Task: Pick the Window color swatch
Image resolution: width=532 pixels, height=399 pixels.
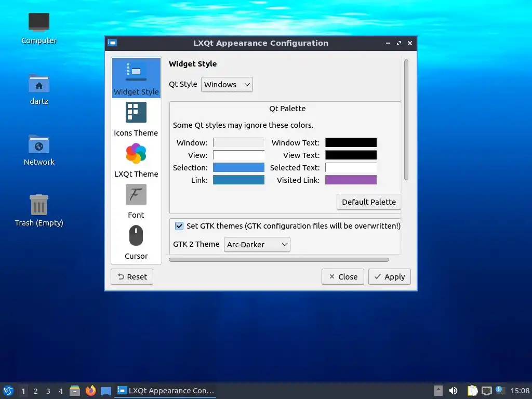Action: point(238,142)
